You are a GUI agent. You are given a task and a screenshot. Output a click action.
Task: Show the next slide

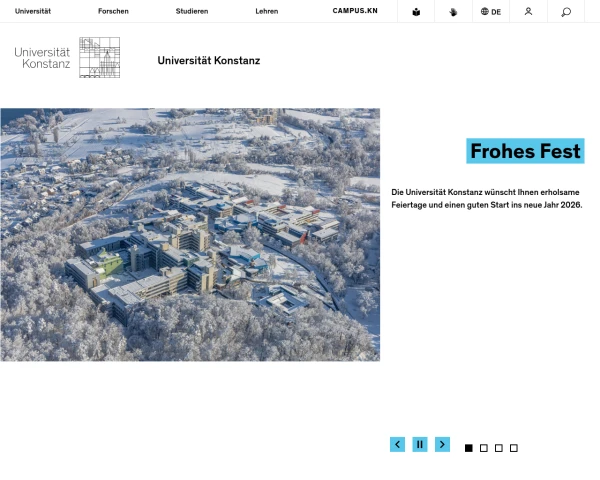pos(442,444)
